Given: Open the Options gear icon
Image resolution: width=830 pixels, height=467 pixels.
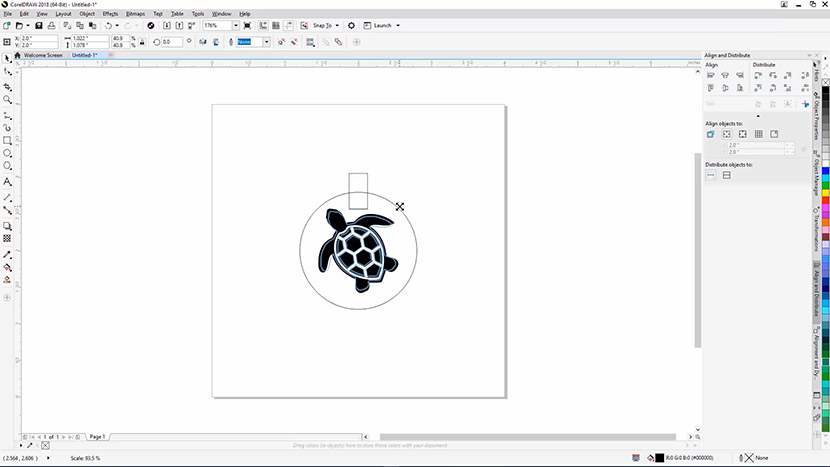Looking at the screenshot, I should point(351,25).
